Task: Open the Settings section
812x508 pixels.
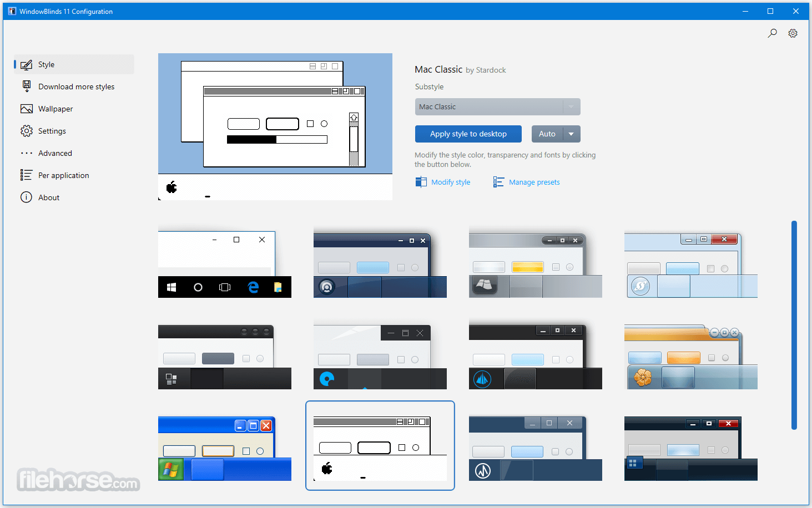Action: click(x=74, y=131)
